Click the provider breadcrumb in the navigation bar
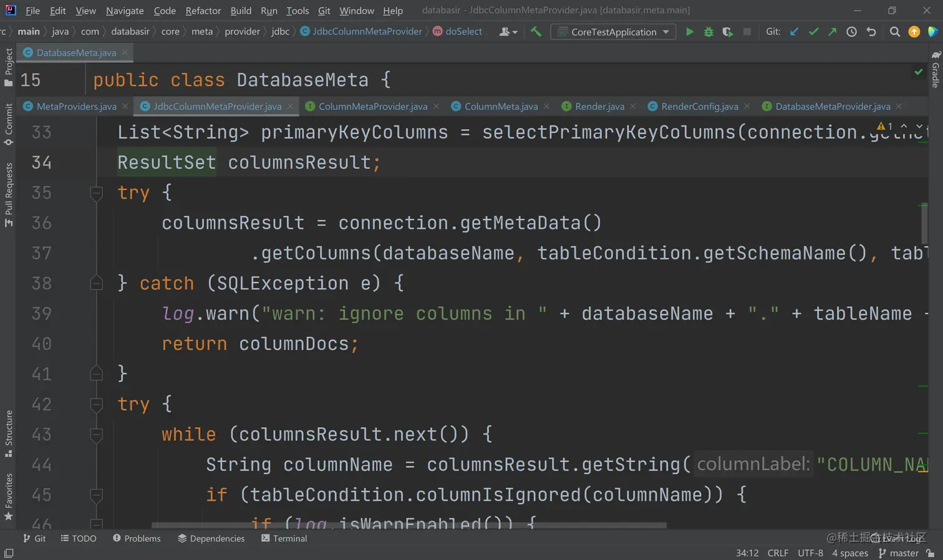This screenshot has height=560, width=943. pos(242,31)
